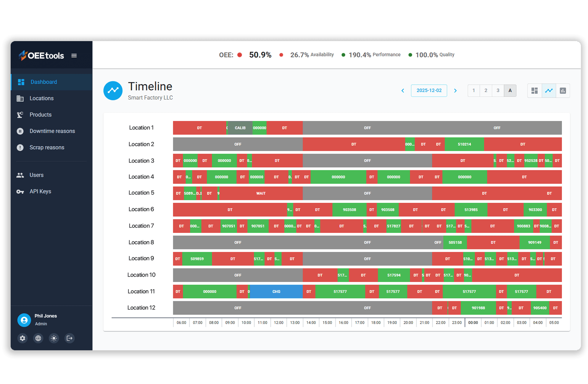Screen dimensions: 588x384
Task: Open the 2025-12-02 date picker
Action: [x=429, y=90]
